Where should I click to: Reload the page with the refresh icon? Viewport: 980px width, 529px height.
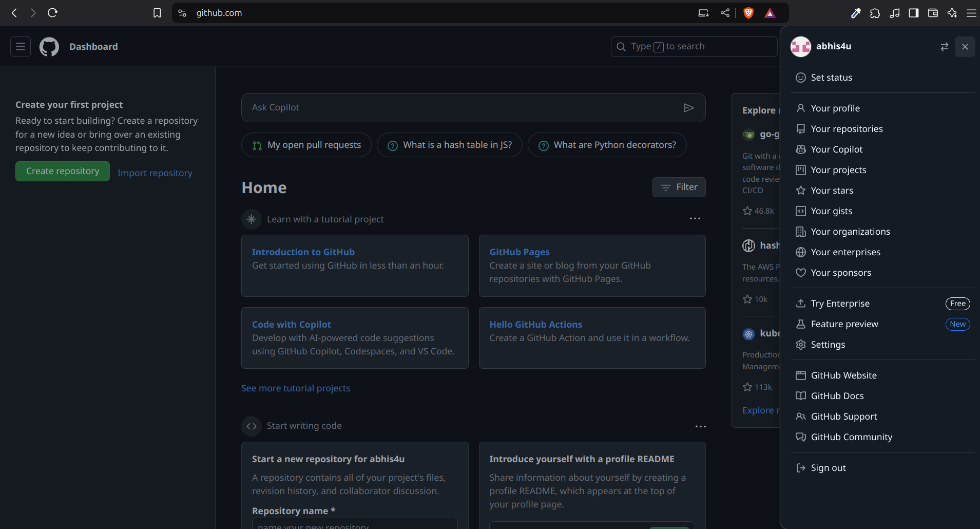(x=52, y=13)
